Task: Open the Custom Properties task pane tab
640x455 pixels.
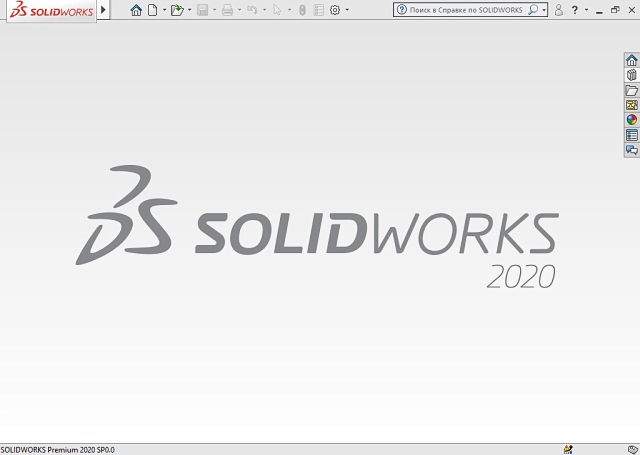Action: (631, 135)
